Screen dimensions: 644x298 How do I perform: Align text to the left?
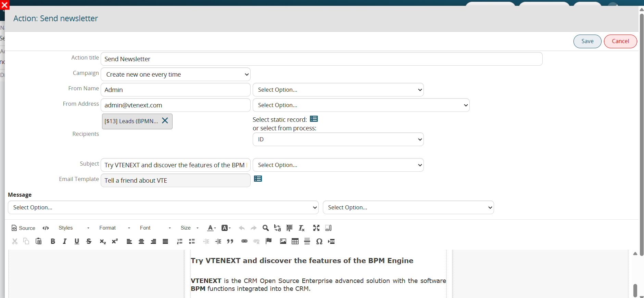coord(129,241)
